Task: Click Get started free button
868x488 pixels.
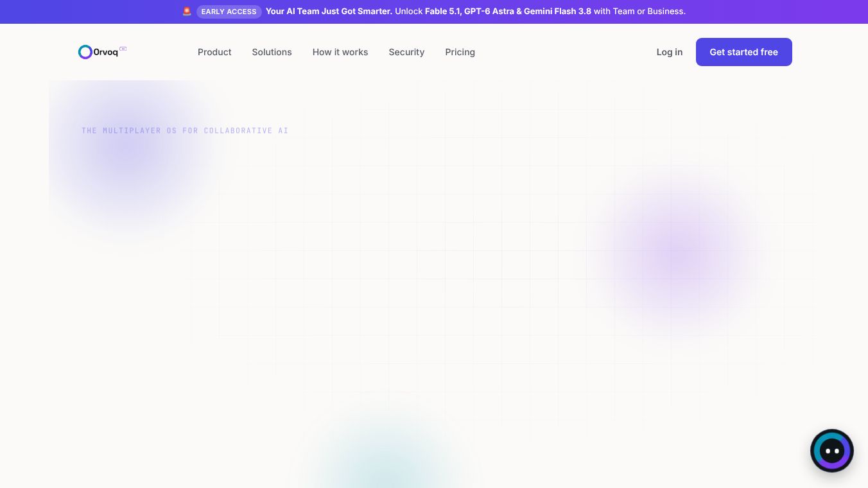Action: coord(744,52)
